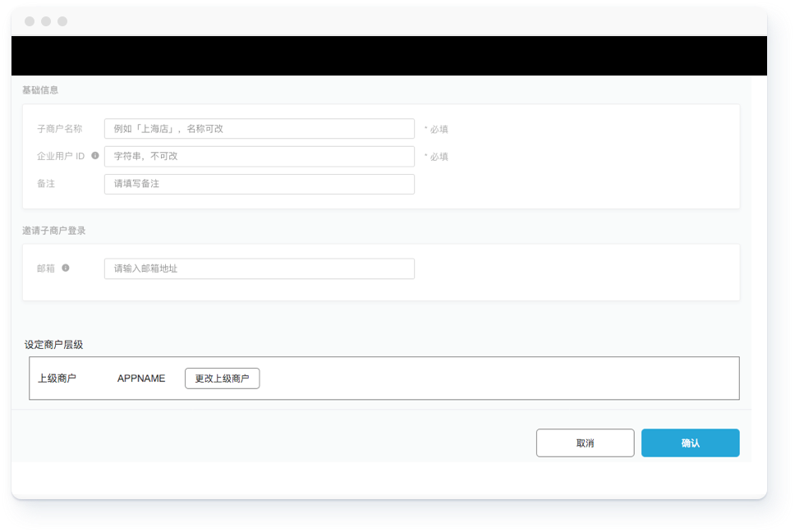The image size is (795, 532).
Task: Click into the 企业用户 ID text box
Action: (259, 156)
